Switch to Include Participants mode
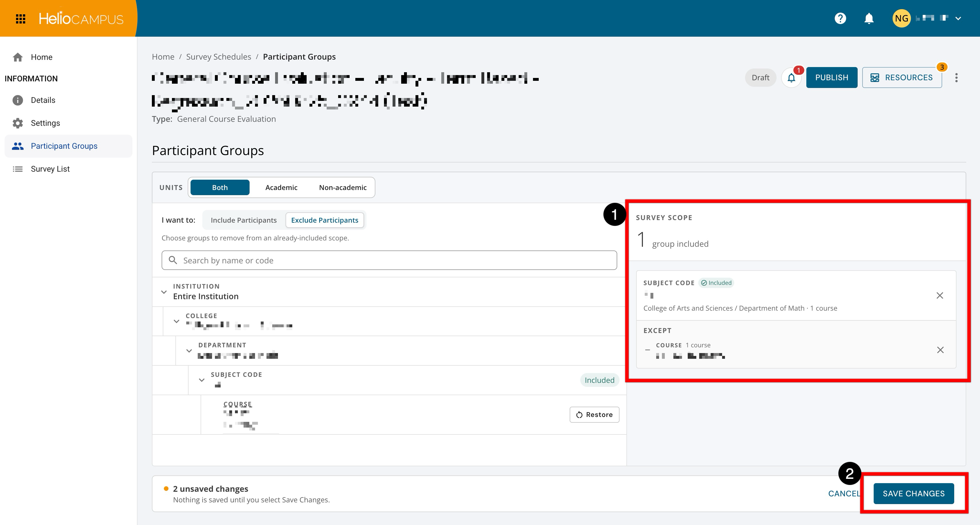 pos(244,220)
